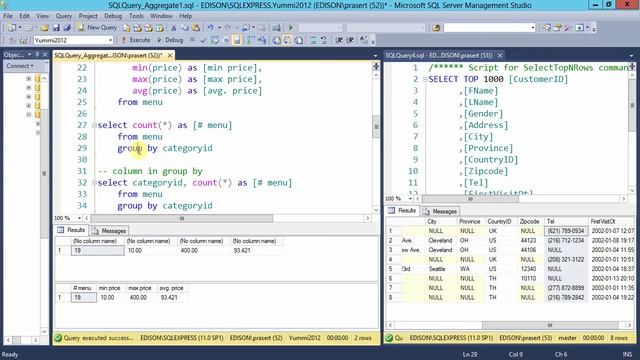Click the Cut scissors icon
Image resolution: width=640 pixels, height=360 pixels.
(174, 28)
